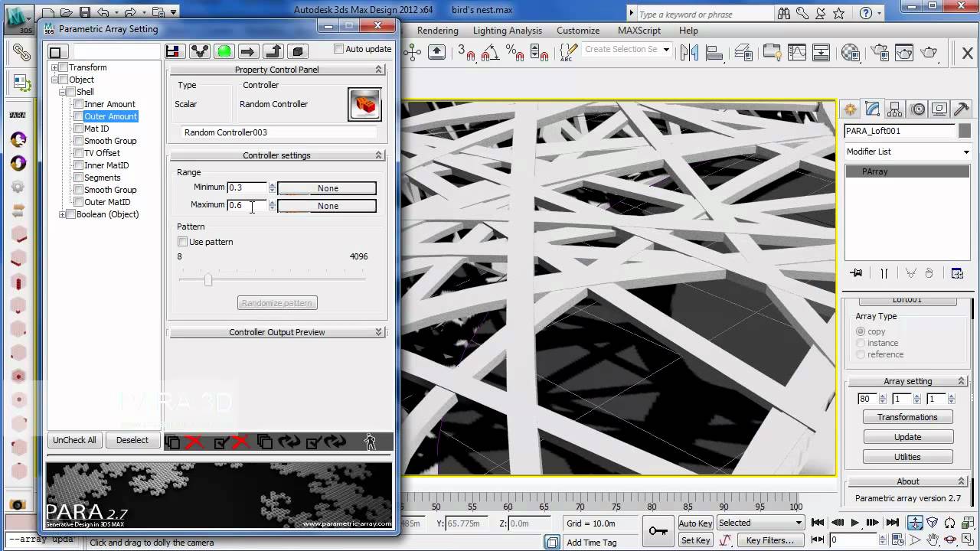
Task: Collapse the Object tree node
Action: (x=54, y=80)
